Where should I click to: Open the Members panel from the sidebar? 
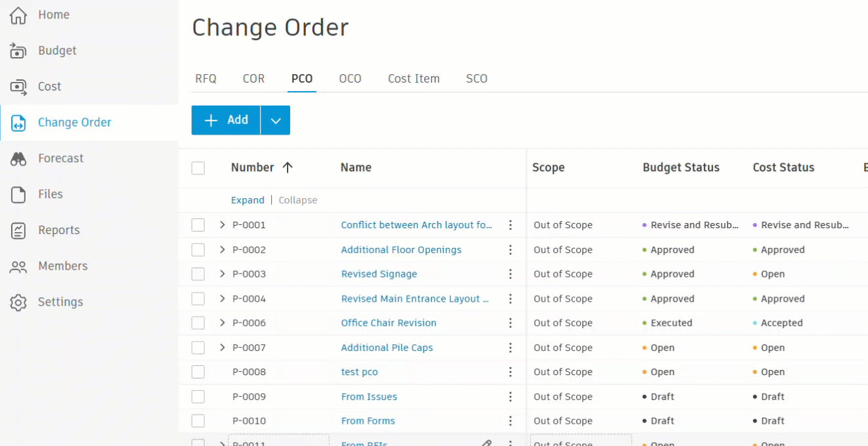point(63,266)
